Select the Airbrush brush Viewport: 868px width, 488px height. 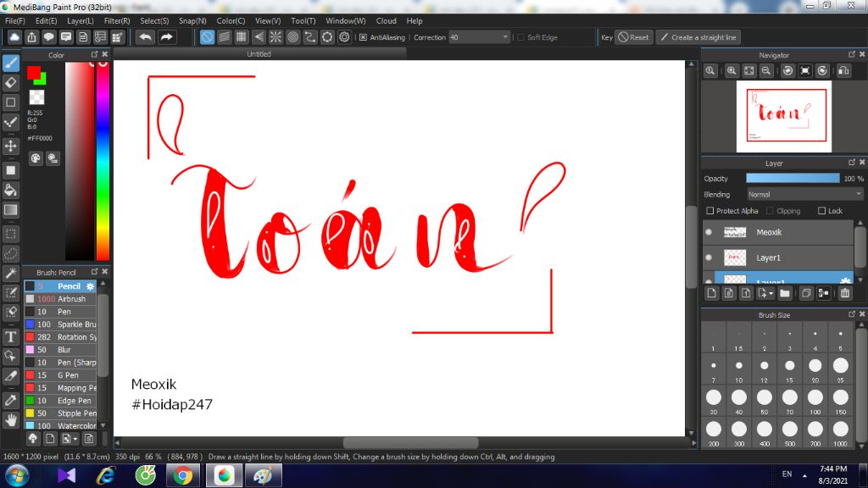60,299
